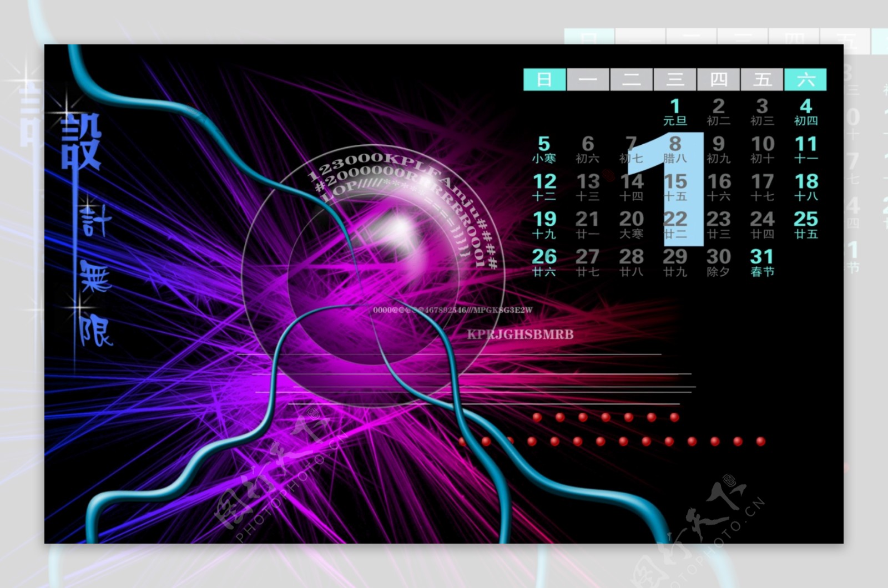Select the 一 Monday weekday header
This screenshot has height=588, width=888.
click(588, 79)
